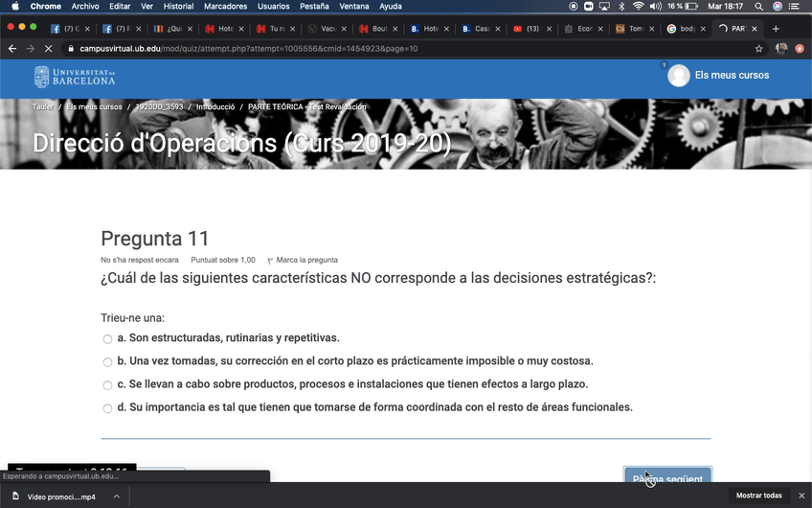Image resolution: width=812 pixels, height=508 pixels.
Task: Click the Universitat de Barcelona logo
Action: pyautogui.click(x=75, y=77)
